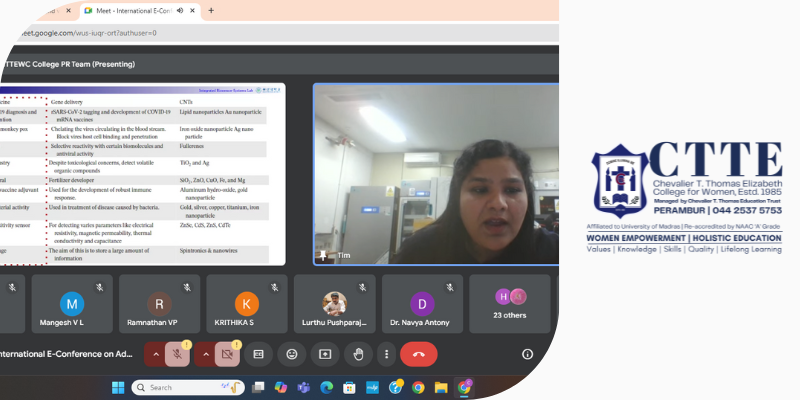This screenshot has width=800, height=400.
Task: Open Microsoft Teams from the taskbar
Action: point(304,388)
